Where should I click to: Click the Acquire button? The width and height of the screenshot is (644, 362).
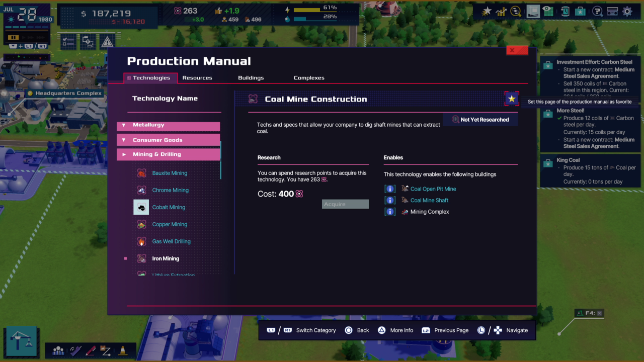[x=345, y=204]
